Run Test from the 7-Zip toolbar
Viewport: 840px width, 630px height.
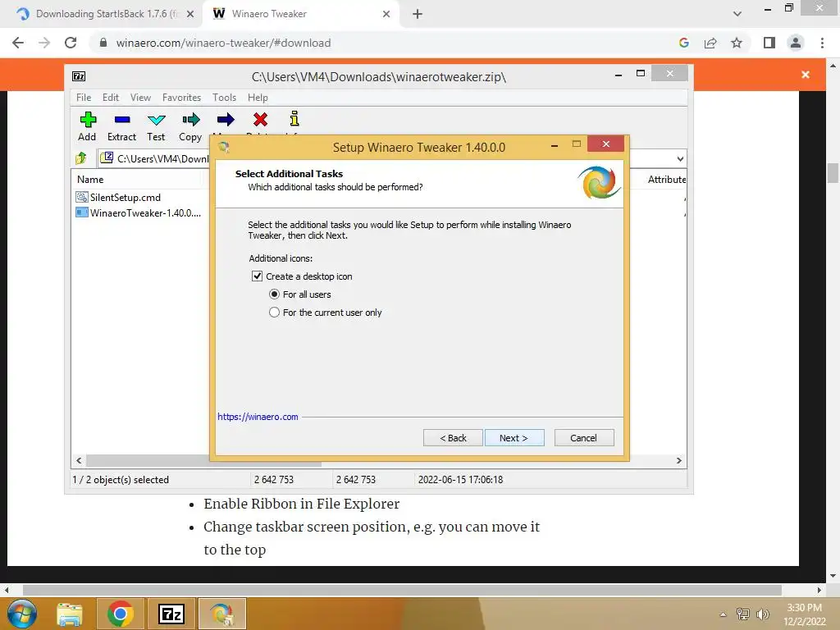(x=156, y=126)
